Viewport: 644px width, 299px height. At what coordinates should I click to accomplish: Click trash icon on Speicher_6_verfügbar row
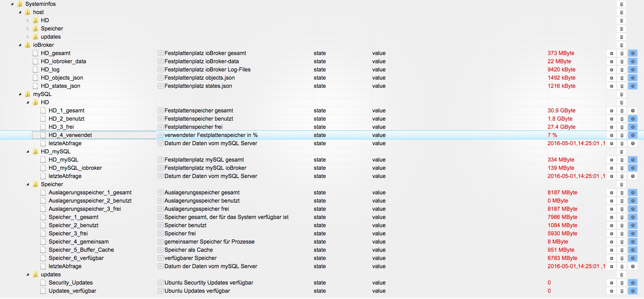pos(622,258)
